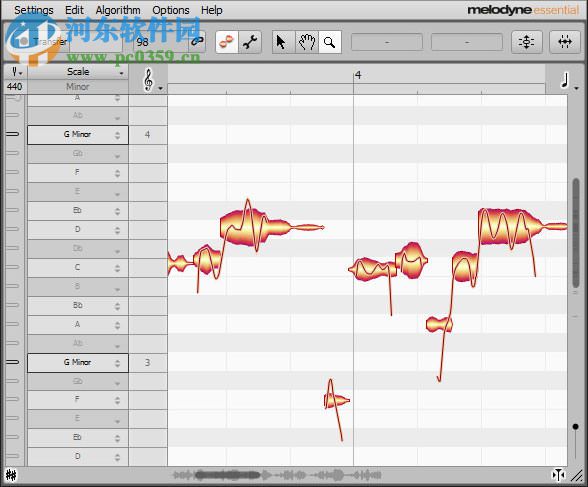Click the quarter note time grid icon
The height and width of the screenshot is (487, 588).
565,80
